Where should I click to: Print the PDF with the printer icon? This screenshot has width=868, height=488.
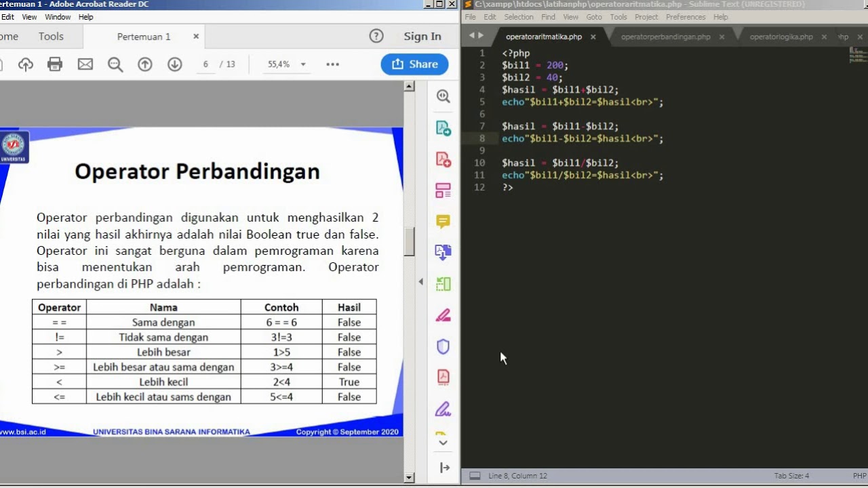pos(55,64)
